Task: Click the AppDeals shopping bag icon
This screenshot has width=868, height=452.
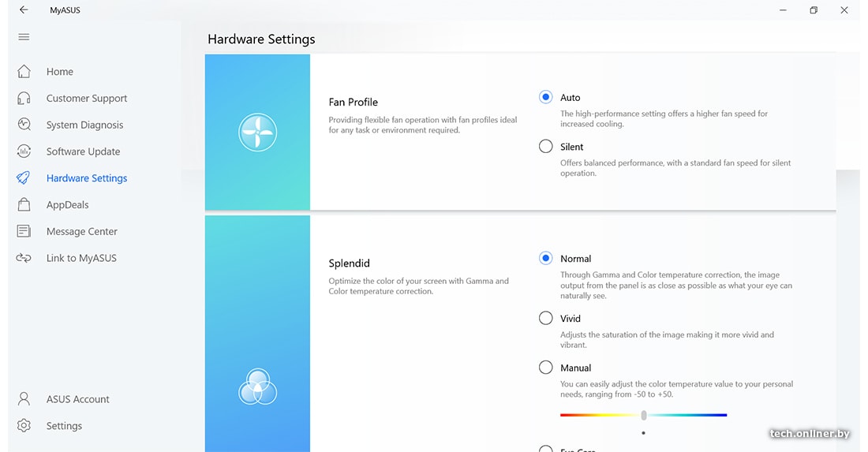Action: coord(24,204)
